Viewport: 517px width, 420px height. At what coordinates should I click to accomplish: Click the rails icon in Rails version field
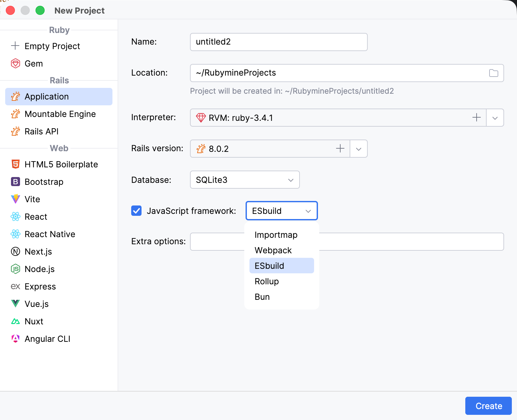[x=201, y=149]
